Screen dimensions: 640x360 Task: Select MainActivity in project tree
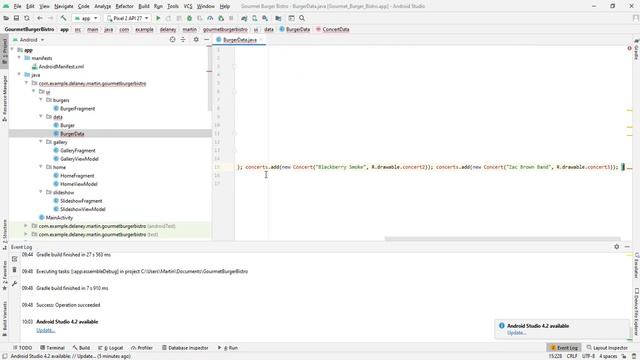(59, 218)
